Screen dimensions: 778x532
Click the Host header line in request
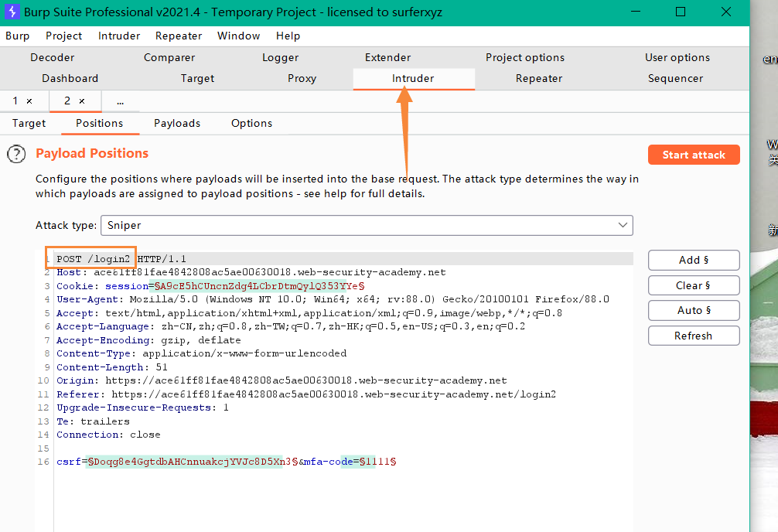pos(251,272)
